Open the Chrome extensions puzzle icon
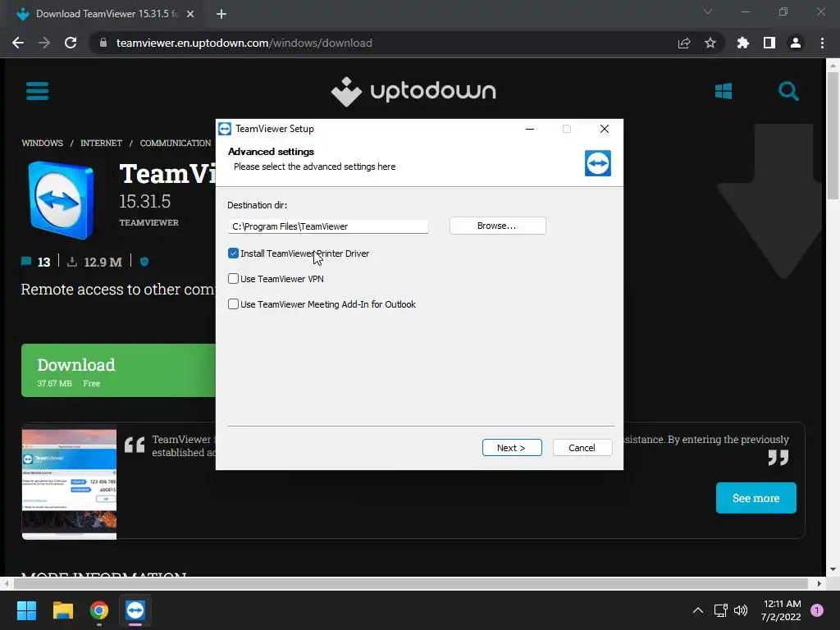Screen dimensions: 840x630 pos(743,43)
